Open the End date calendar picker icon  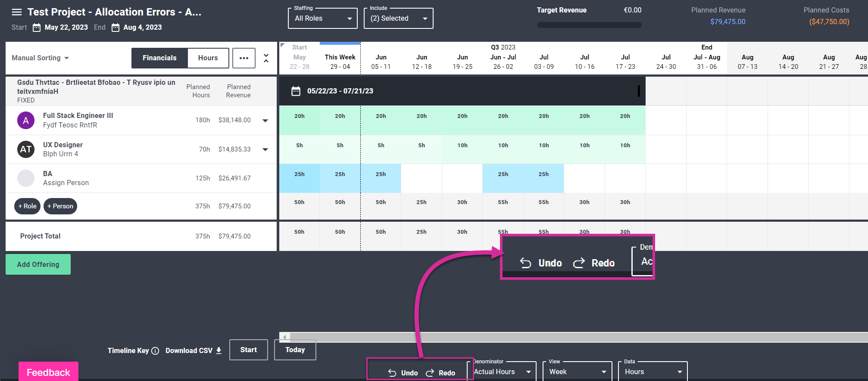click(x=116, y=28)
